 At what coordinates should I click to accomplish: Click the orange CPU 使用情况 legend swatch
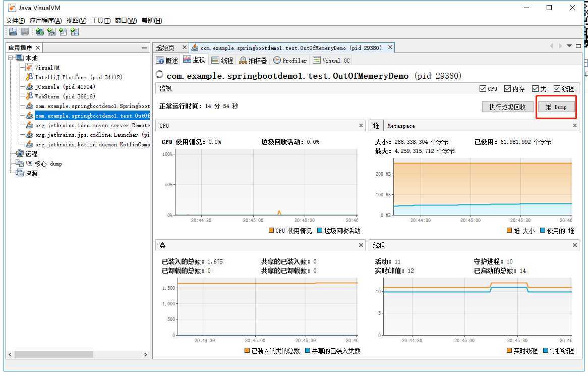pyautogui.click(x=271, y=230)
